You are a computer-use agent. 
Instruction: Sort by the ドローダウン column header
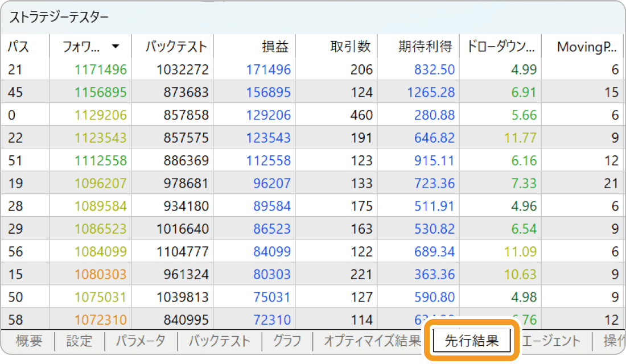[501, 48]
